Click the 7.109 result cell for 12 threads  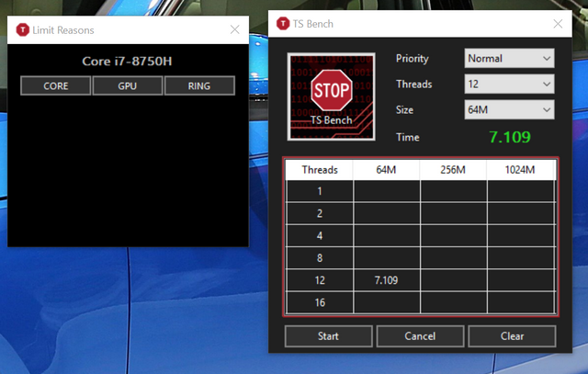click(x=386, y=280)
